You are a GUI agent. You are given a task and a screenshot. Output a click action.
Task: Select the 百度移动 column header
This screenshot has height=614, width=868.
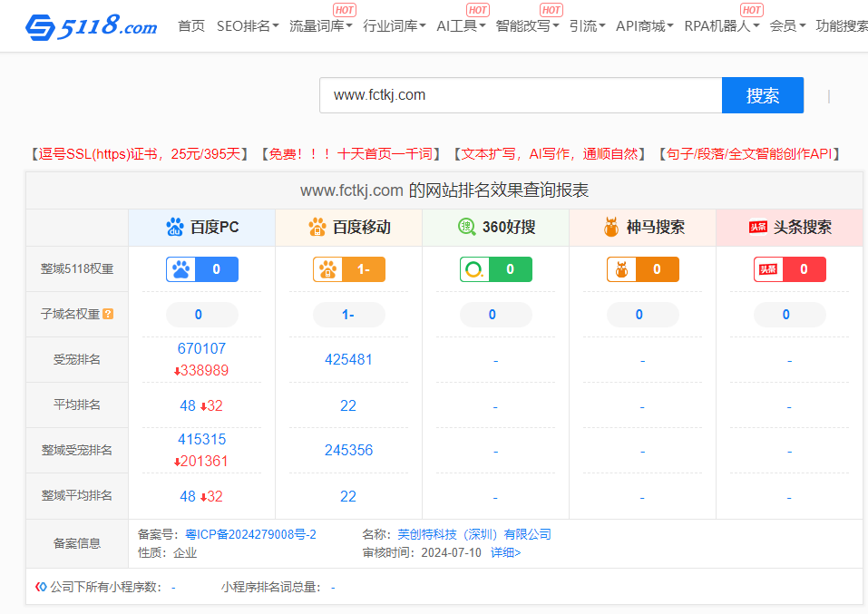click(x=349, y=228)
